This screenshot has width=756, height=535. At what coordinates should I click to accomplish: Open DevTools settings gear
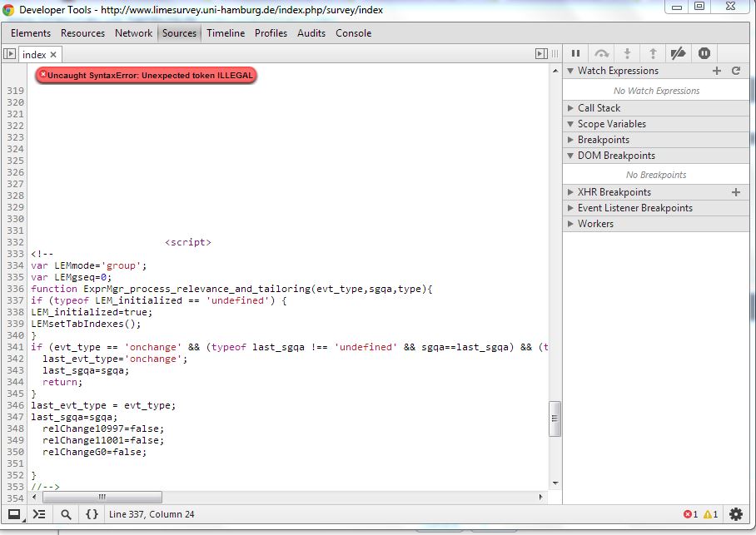[x=736, y=514]
